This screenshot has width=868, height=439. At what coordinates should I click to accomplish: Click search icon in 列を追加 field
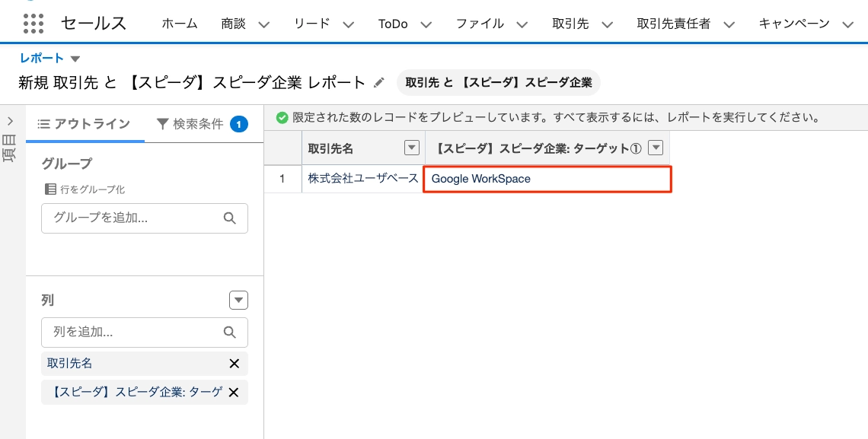[x=230, y=332]
